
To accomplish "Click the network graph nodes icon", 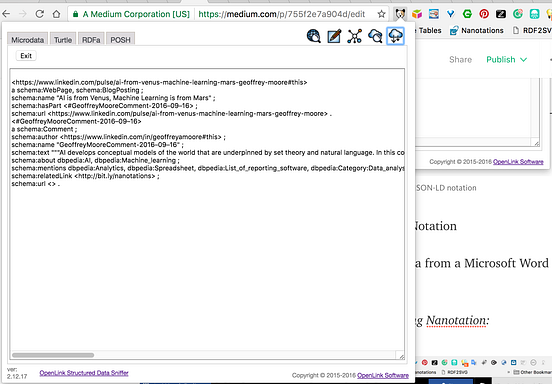I will pyautogui.click(x=355, y=36).
